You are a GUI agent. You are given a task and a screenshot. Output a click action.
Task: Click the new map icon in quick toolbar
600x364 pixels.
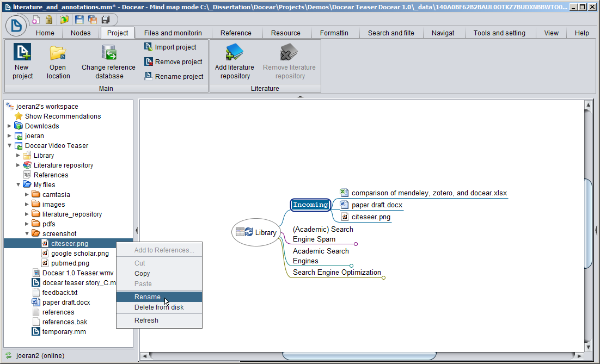36,20
